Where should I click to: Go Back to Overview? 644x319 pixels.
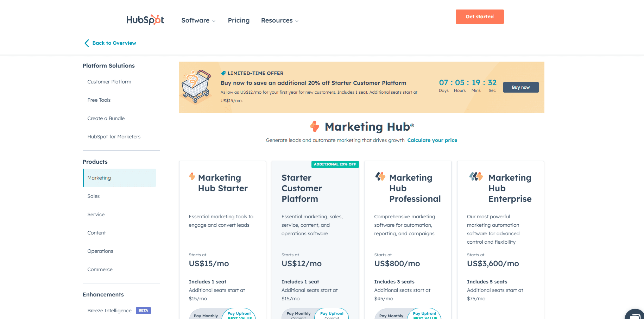114,43
